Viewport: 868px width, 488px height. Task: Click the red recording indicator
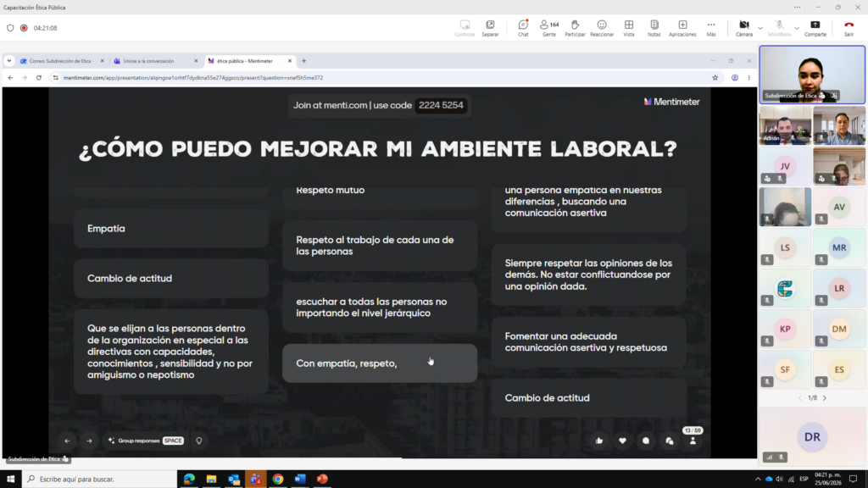(x=24, y=28)
